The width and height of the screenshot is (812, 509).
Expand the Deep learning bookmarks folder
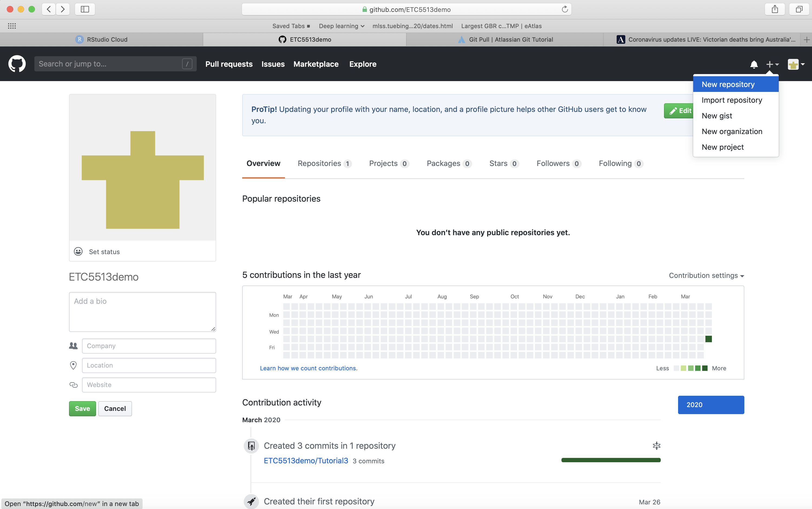pos(341,26)
